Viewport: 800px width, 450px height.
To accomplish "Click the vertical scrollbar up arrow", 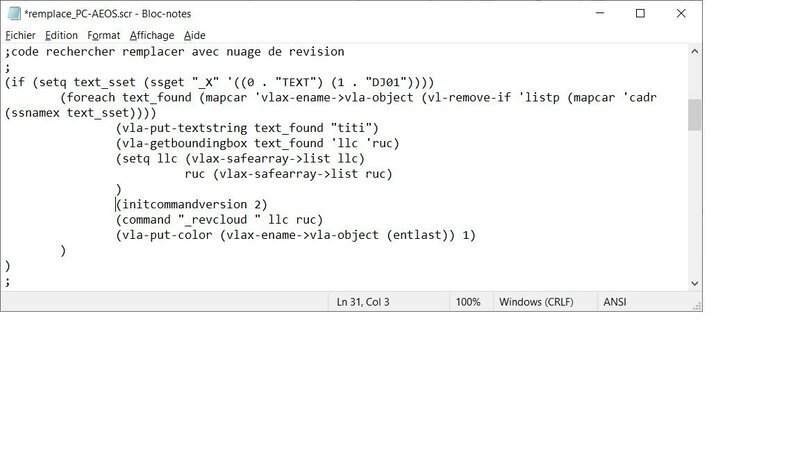I will tap(693, 51).
